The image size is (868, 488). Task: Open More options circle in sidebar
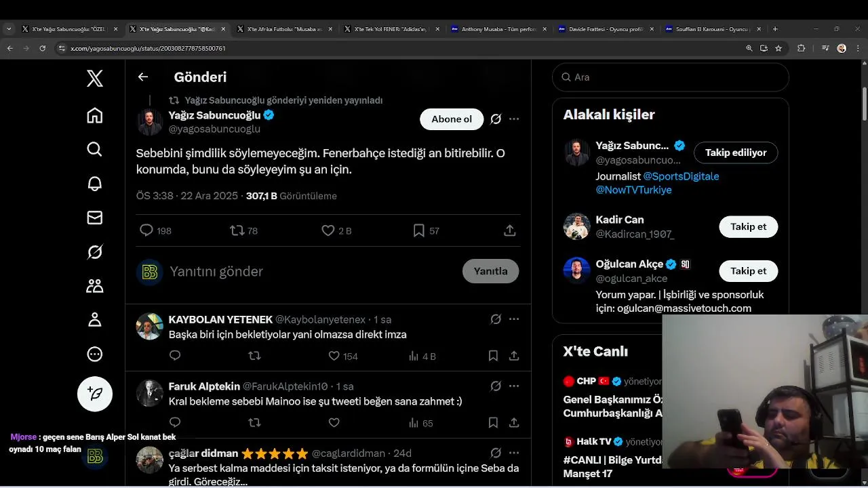click(x=95, y=354)
